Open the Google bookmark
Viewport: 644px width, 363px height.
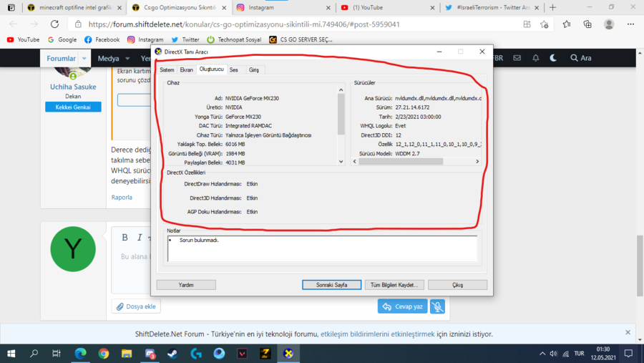(62, 39)
